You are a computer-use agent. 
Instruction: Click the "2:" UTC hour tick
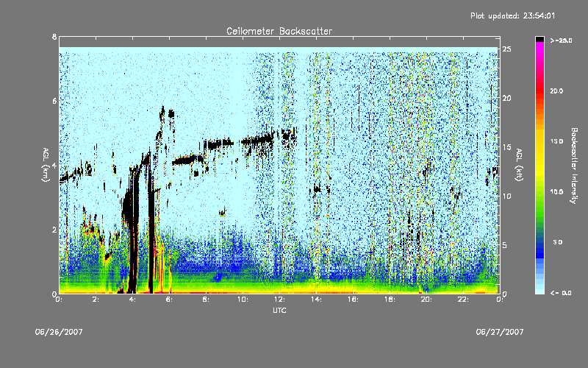(x=96, y=300)
